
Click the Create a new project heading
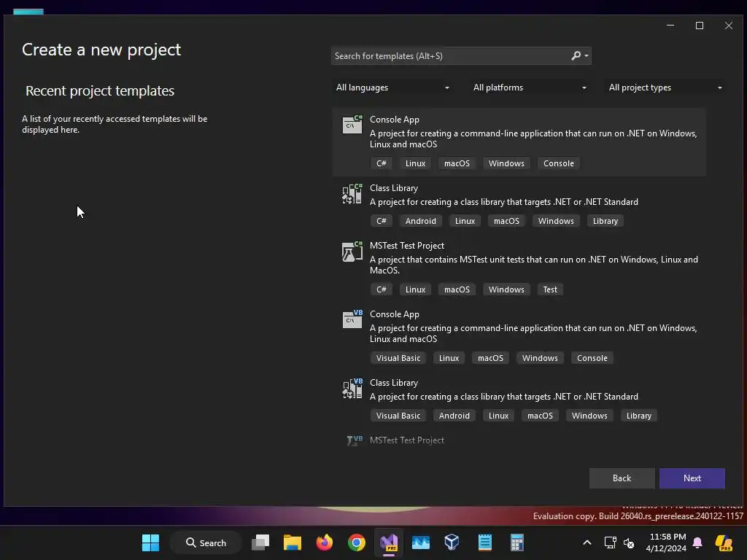(101, 50)
